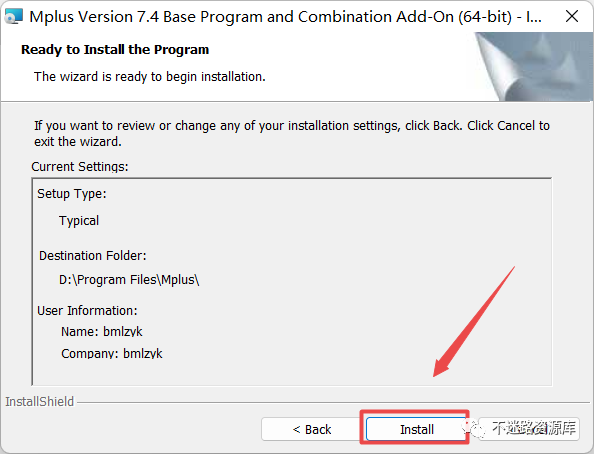
Task: Click inside the Current Settings summary box
Action: pos(292,282)
